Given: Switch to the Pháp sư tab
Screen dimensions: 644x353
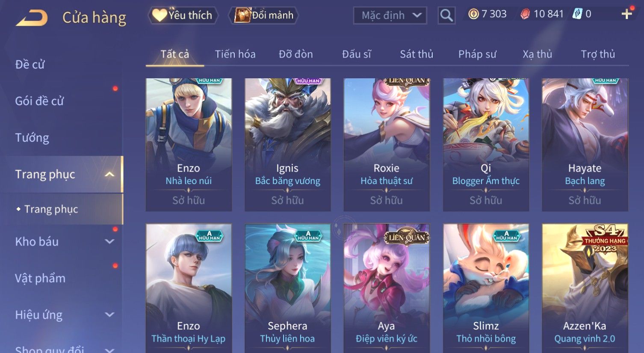Looking at the screenshot, I should point(477,54).
